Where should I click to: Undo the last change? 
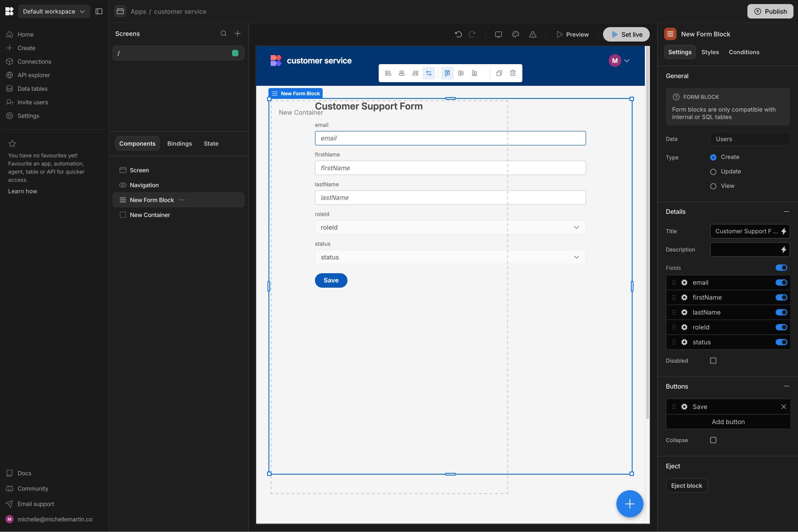458,34
